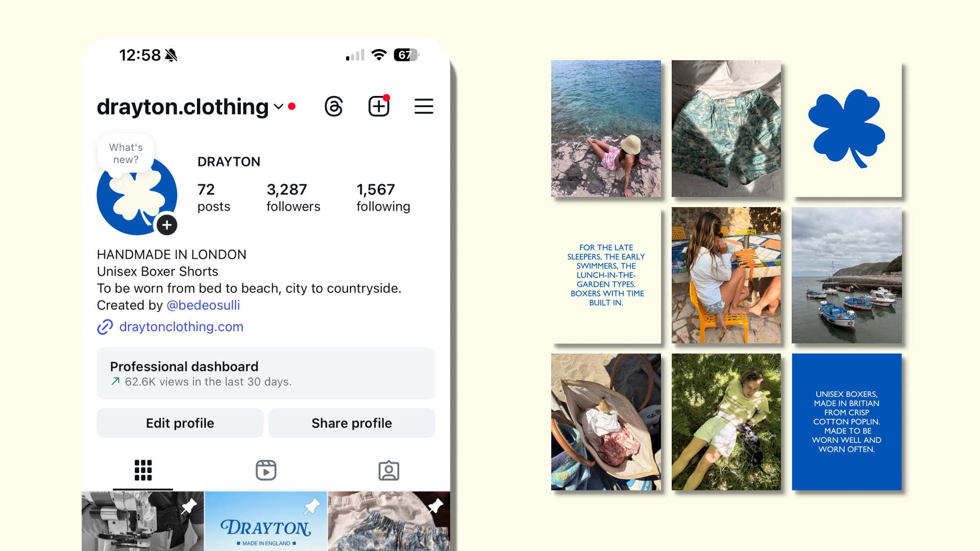The image size is (980, 551).
Task: Select the blue clover logo tile
Action: (847, 129)
